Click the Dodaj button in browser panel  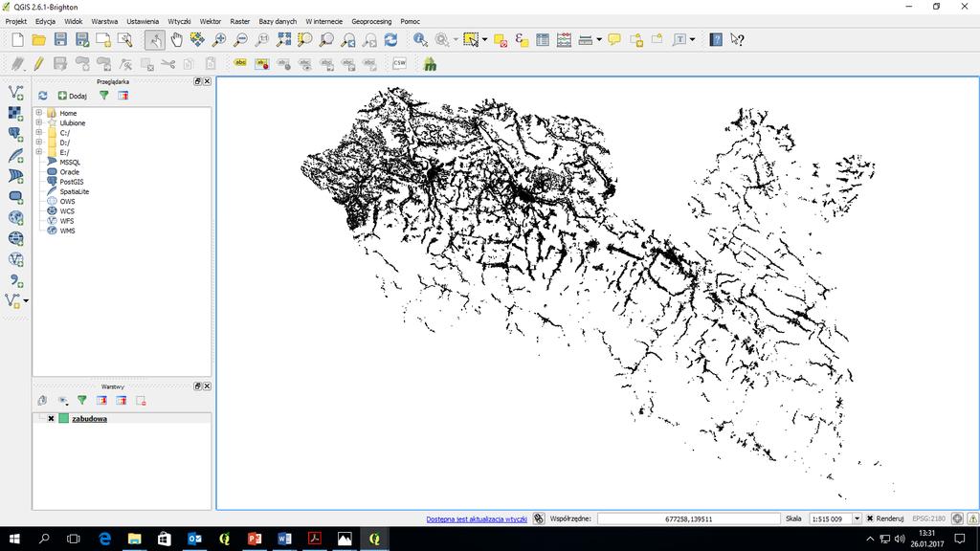(73, 96)
